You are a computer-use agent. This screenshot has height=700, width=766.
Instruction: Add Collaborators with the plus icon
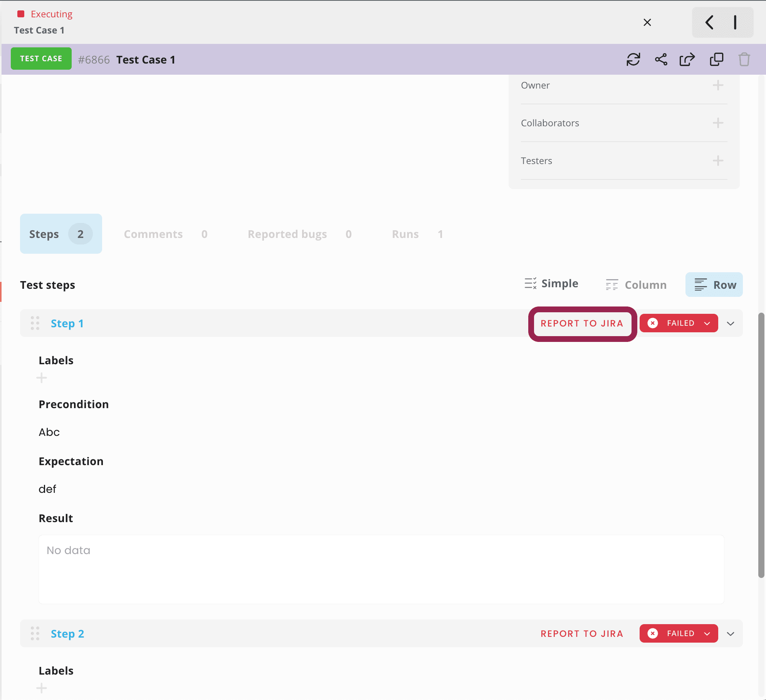pyautogui.click(x=718, y=123)
